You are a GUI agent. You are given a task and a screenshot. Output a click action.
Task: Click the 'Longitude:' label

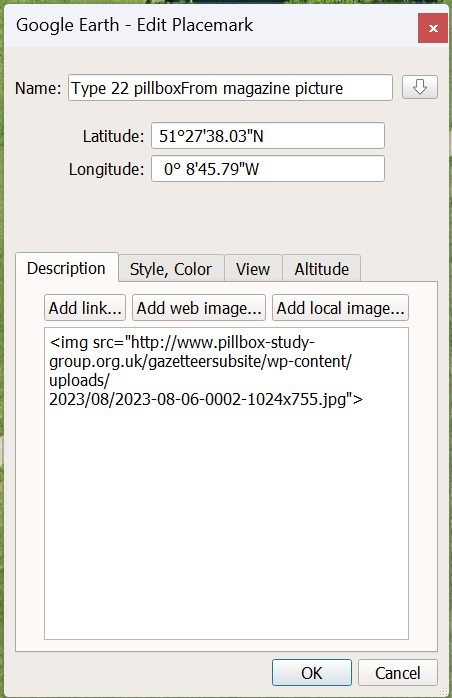(x=106, y=169)
